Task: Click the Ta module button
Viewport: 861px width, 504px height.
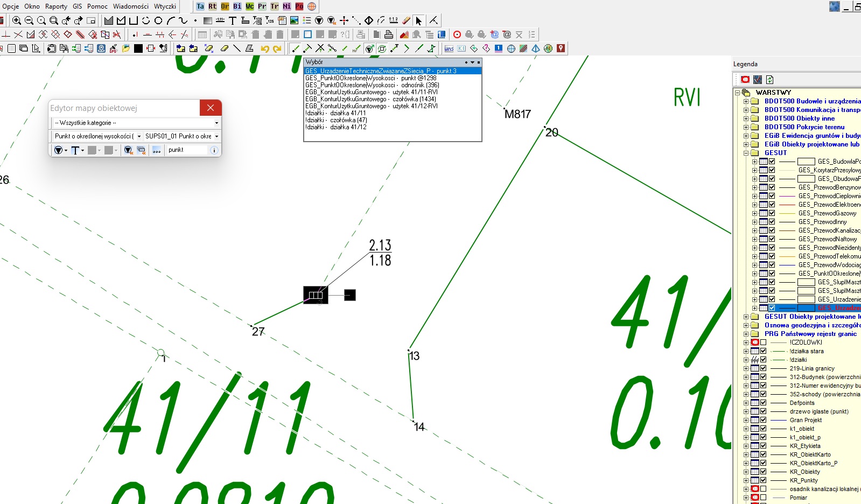Action: 200,6
